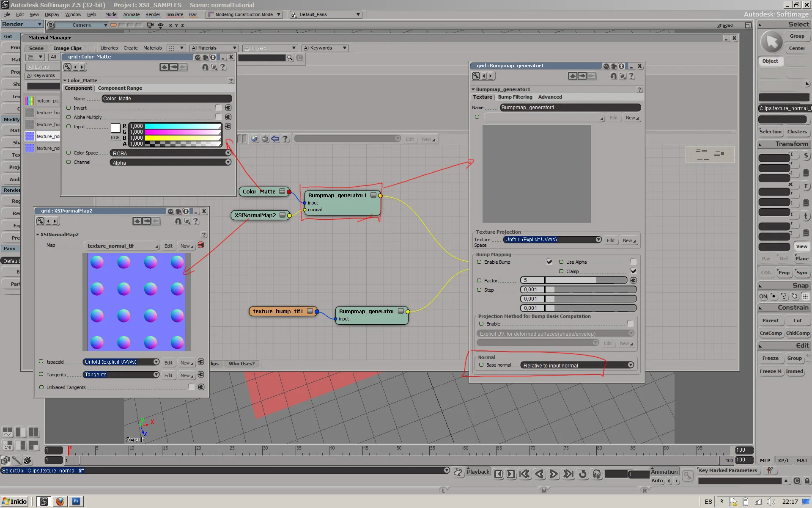The width and height of the screenshot is (812, 508).
Task: Click the back arrow icon in render tree toolbar
Action: point(275,139)
